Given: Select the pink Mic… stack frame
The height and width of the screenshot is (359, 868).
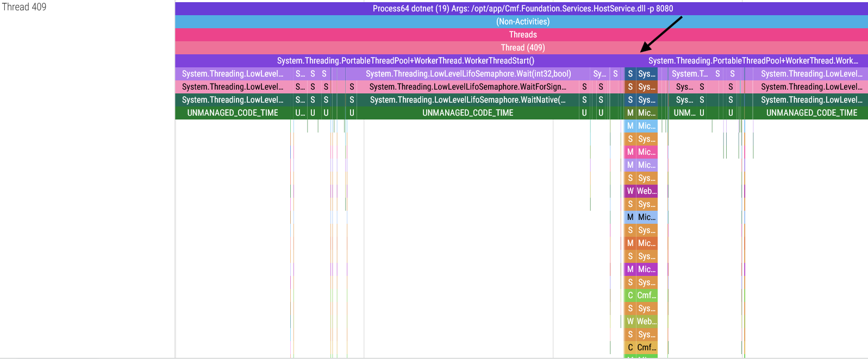Looking at the screenshot, I should (x=646, y=152).
